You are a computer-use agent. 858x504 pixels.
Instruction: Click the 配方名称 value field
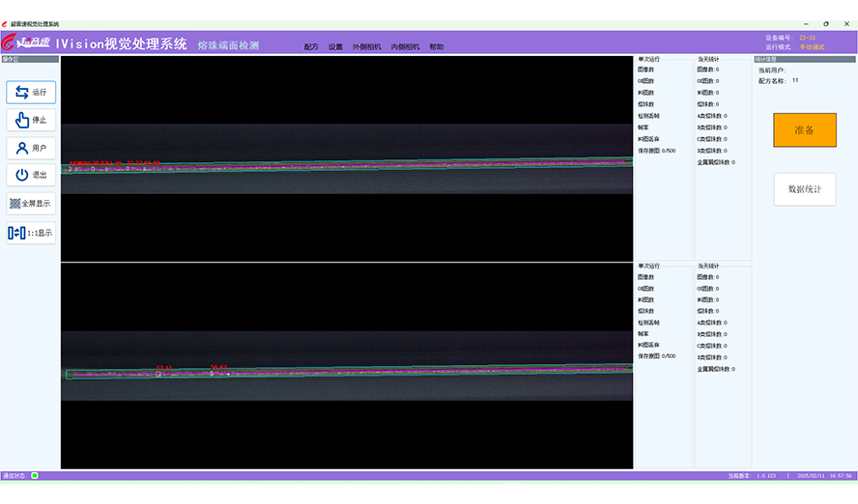[795, 80]
